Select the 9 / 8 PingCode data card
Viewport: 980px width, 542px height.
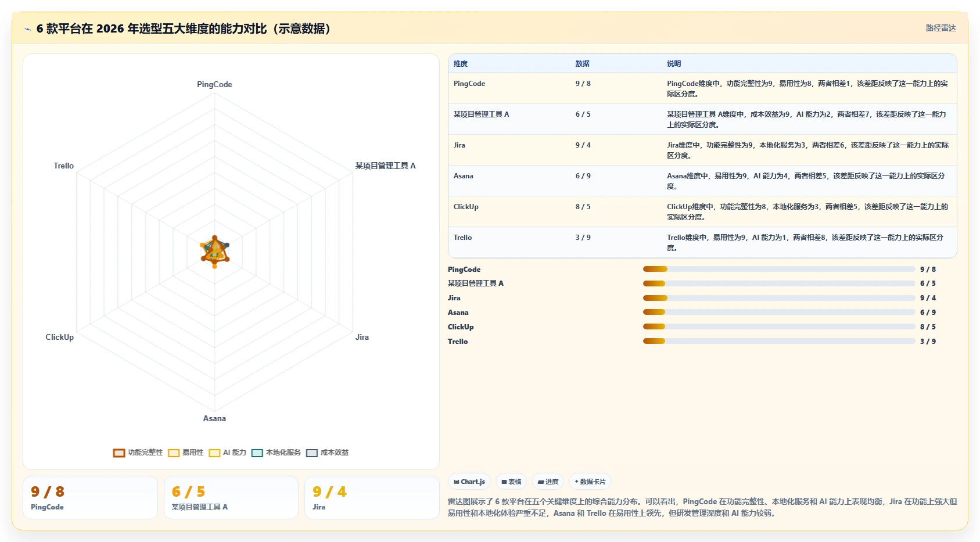tap(90, 497)
